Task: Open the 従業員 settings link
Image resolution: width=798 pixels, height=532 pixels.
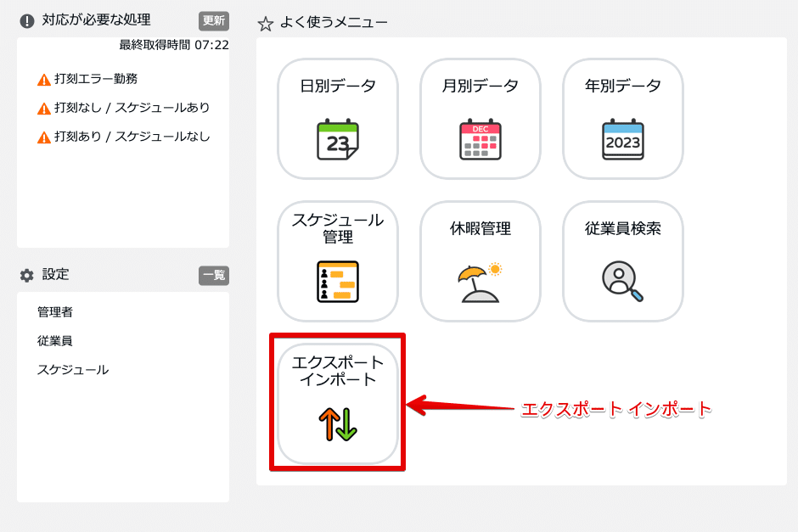Action: point(55,341)
